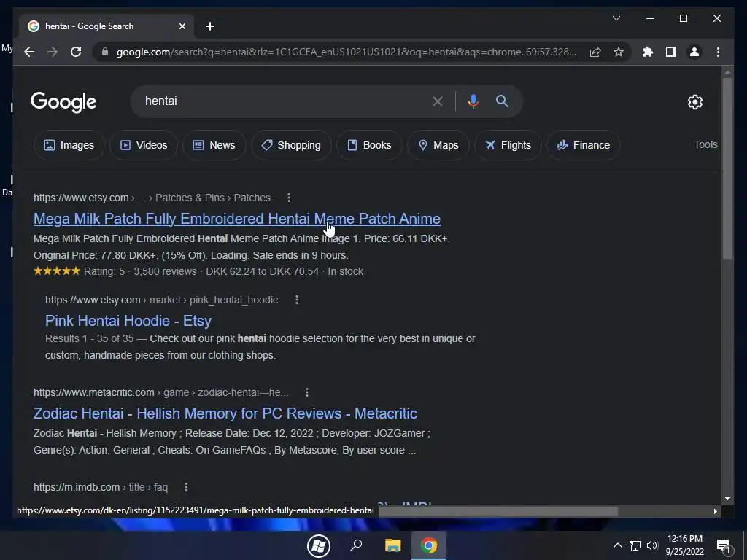Open Chrome three-dot menu
The image size is (747, 560).
click(x=718, y=52)
